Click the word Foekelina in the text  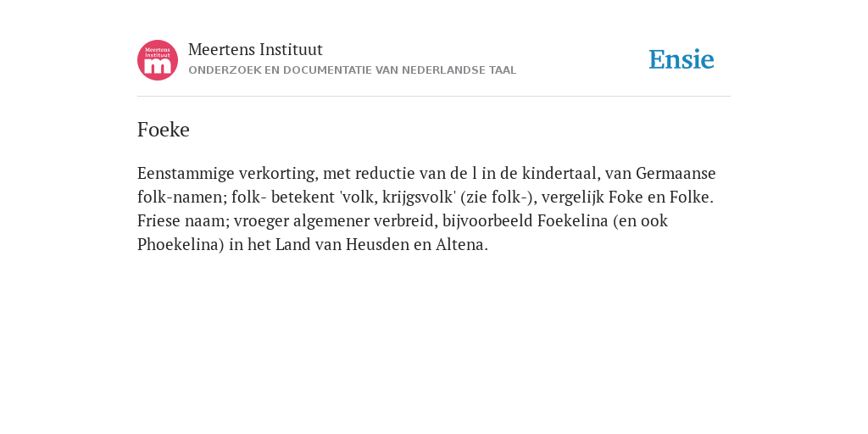click(572, 221)
